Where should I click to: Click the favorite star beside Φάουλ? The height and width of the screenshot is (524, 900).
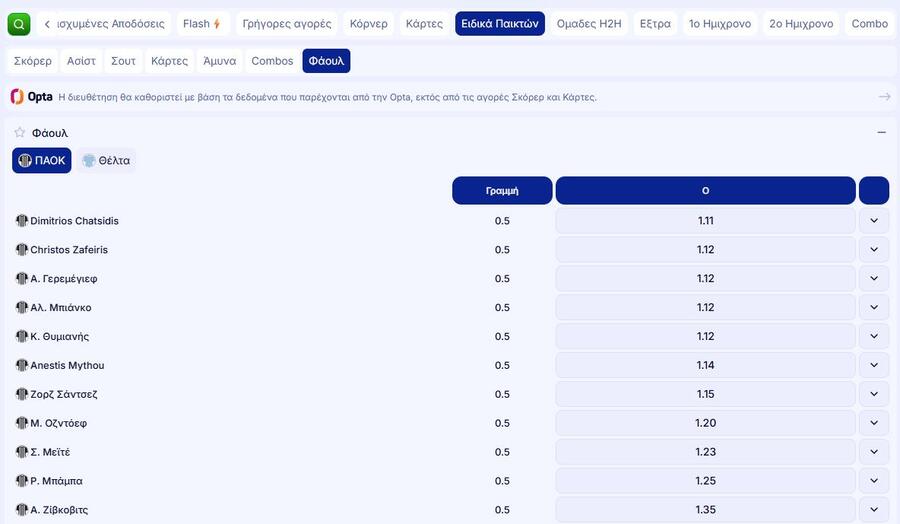click(19, 132)
